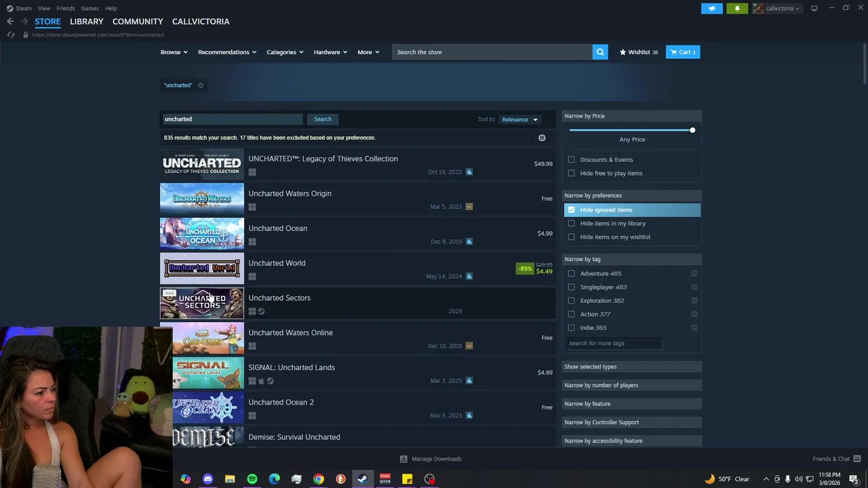Open File Explorer from taskbar

click(x=230, y=479)
